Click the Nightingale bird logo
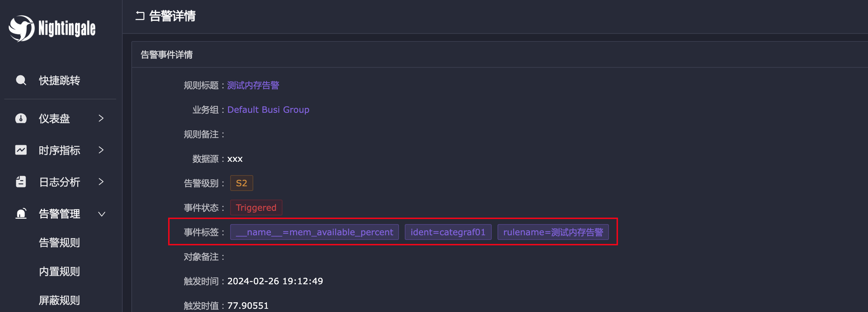 (22, 28)
